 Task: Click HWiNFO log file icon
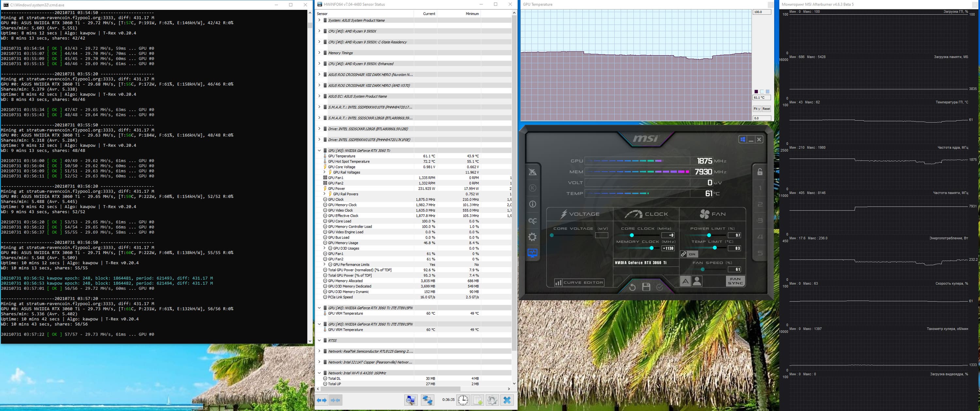477,400
